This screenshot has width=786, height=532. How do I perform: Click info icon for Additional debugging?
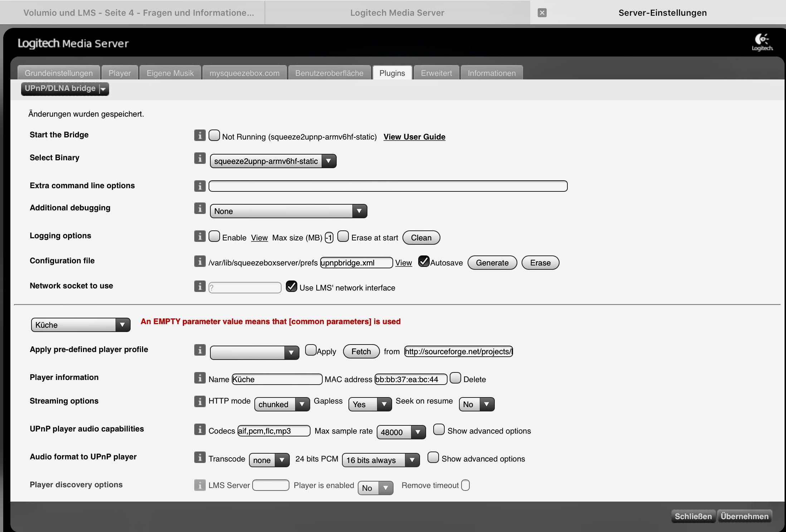[x=200, y=208]
